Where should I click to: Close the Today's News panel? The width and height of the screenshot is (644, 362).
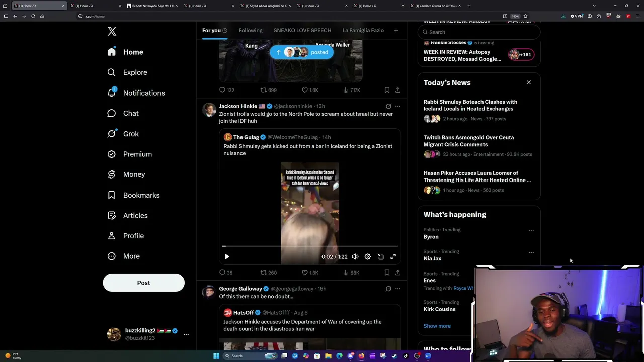pyautogui.click(x=529, y=82)
